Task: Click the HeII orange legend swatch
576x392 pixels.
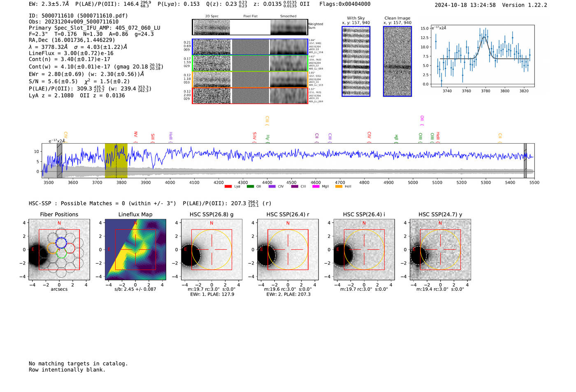Action: click(x=339, y=187)
